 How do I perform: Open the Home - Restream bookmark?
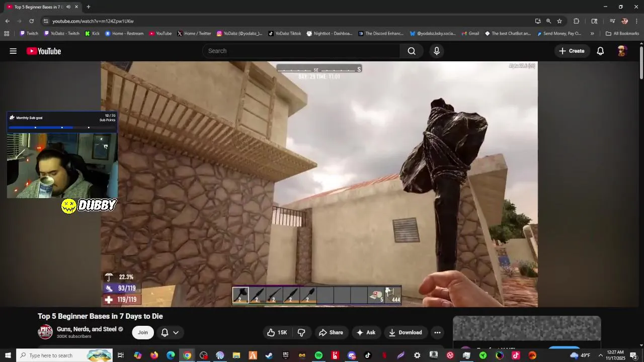(124, 34)
